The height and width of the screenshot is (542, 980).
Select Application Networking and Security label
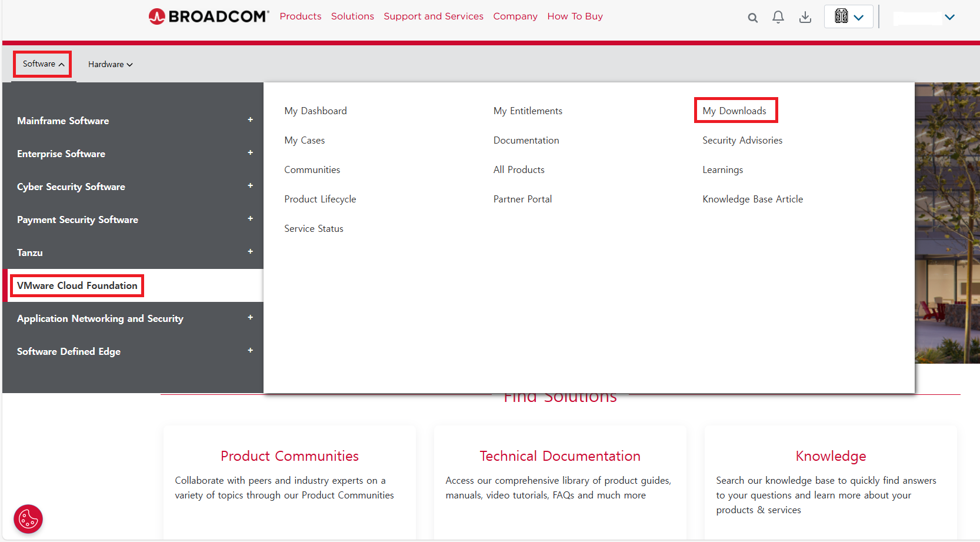[x=100, y=318]
